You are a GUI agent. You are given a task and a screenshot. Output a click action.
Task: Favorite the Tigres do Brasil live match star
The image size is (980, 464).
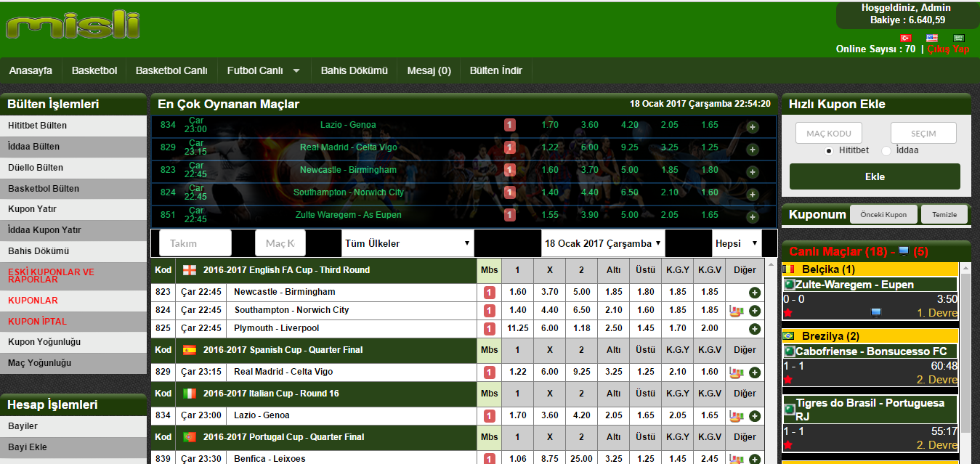[x=787, y=445]
